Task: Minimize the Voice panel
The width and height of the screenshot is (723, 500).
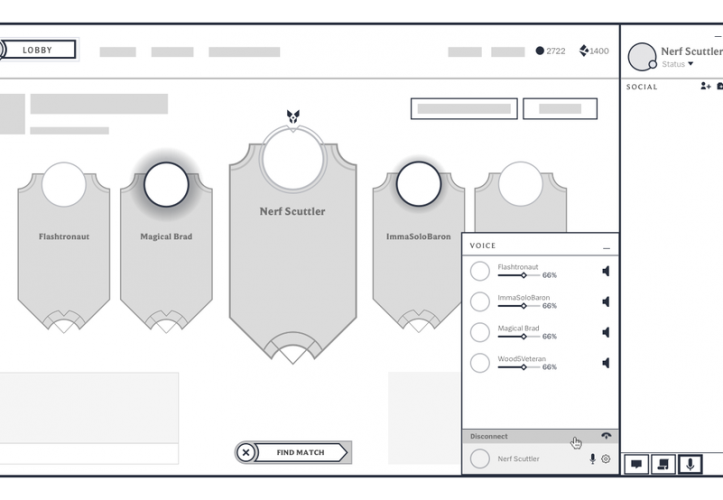Action: (x=606, y=246)
